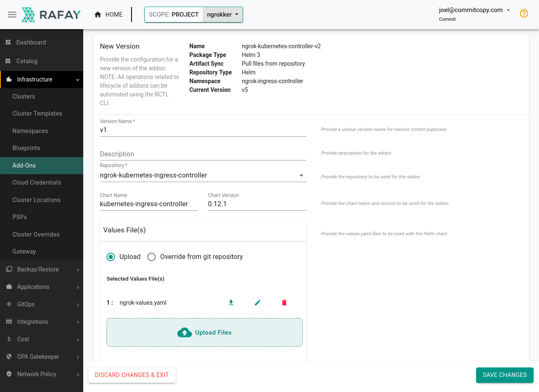The width and height of the screenshot is (539, 392).
Task: Delete the ngrok-values.yaml file
Action: pos(284,303)
